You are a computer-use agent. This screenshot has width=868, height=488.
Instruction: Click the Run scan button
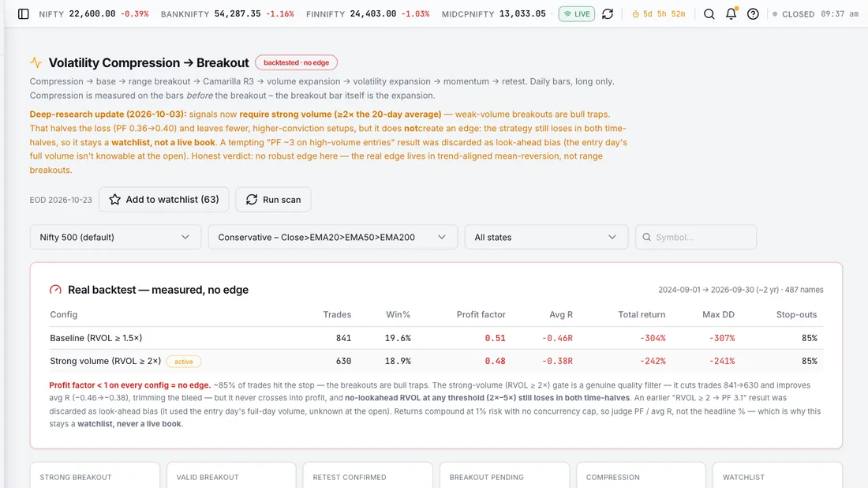(274, 200)
